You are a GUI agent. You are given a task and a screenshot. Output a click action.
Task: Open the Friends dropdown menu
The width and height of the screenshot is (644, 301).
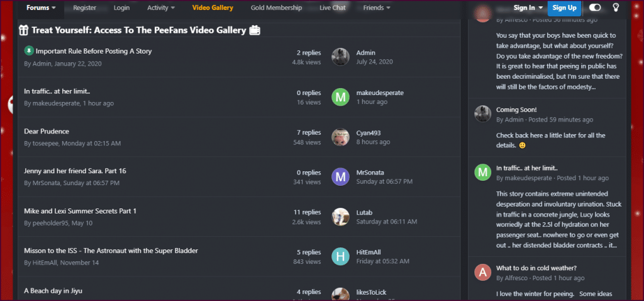377,8
